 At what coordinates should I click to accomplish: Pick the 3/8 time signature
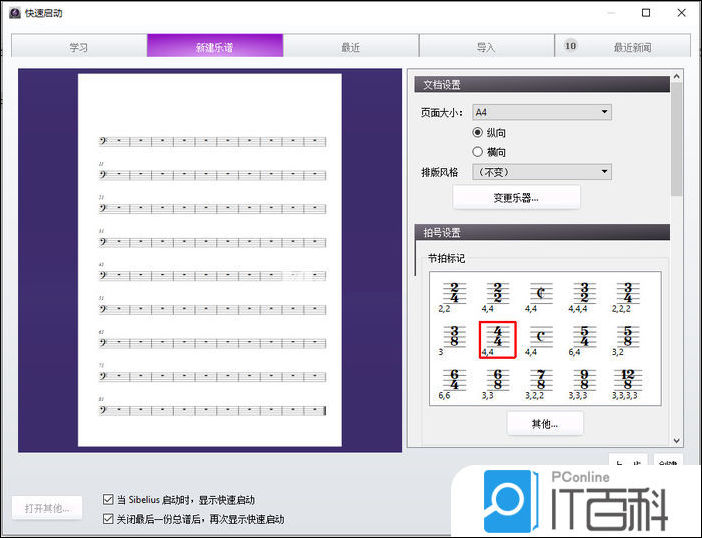(x=452, y=337)
